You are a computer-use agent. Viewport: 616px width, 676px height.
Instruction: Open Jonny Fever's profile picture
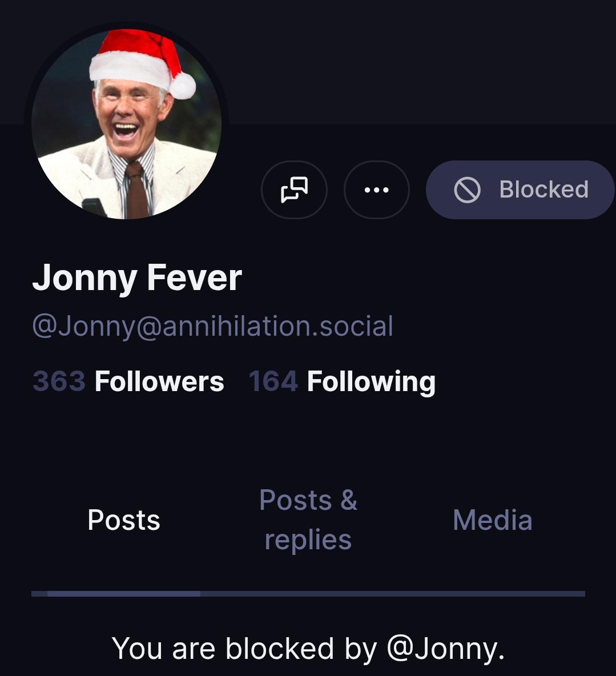126,137
